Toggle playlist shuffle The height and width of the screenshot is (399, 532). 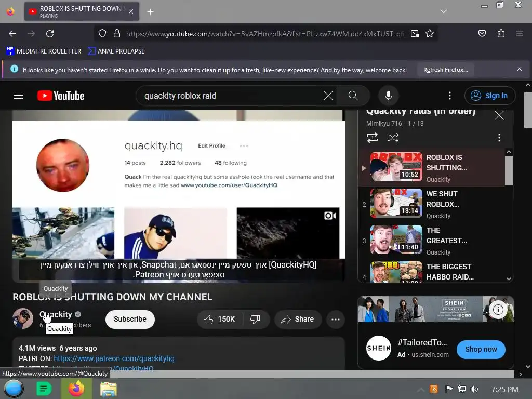[x=393, y=138]
